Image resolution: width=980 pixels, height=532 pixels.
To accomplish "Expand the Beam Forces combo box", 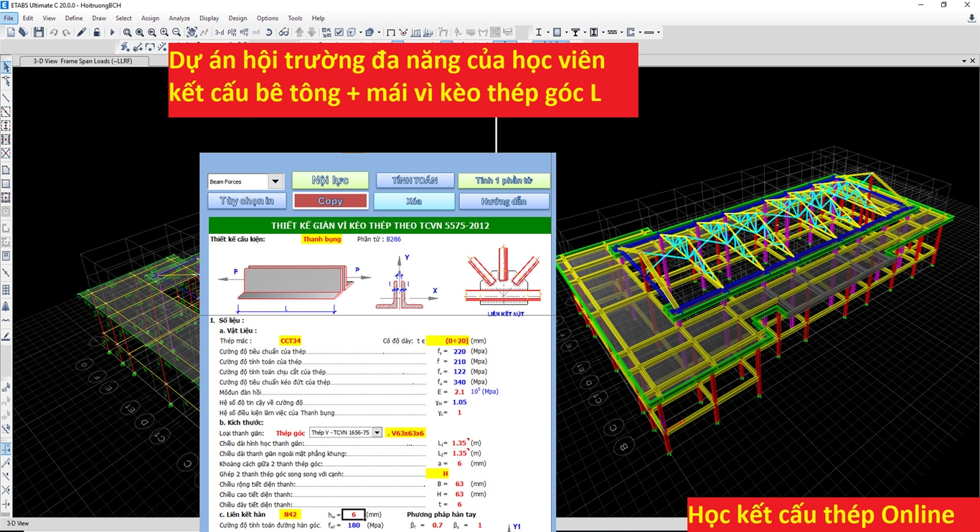I will tap(275, 182).
